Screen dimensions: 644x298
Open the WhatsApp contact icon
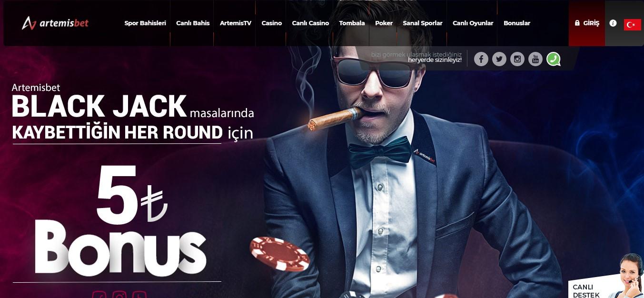[x=553, y=59]
